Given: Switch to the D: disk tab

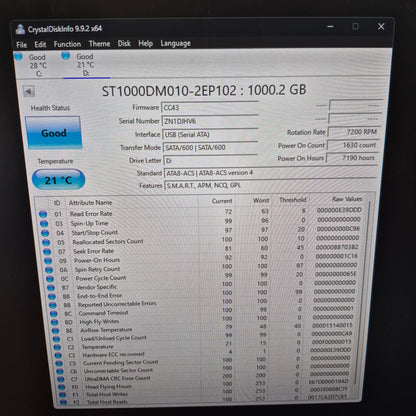Looking at the screenshot, I should click(86, 65).
